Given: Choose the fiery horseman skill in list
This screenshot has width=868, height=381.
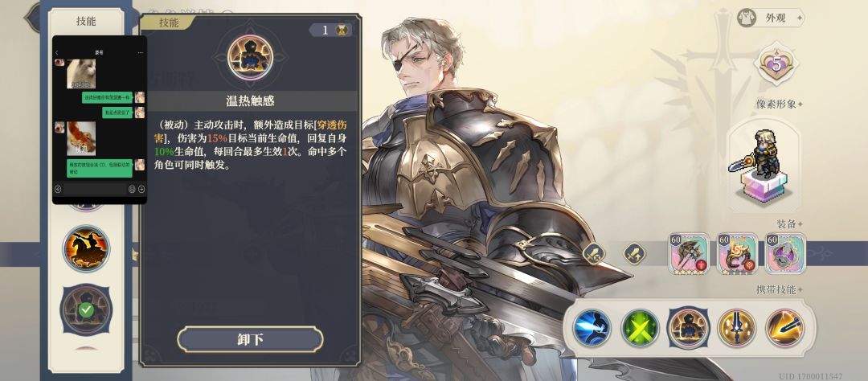Looking at the screenshot, I should pos(86,248).
